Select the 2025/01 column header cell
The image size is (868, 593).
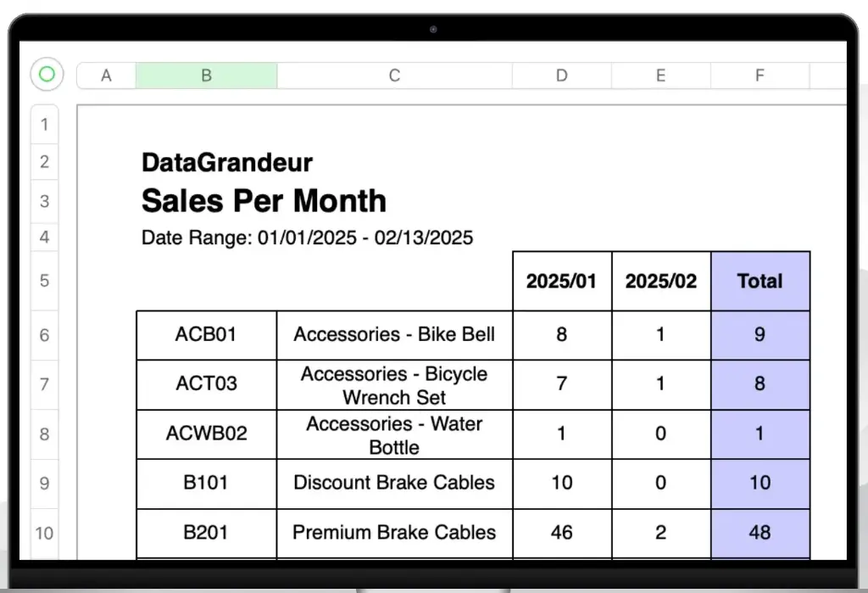(561, 281)
